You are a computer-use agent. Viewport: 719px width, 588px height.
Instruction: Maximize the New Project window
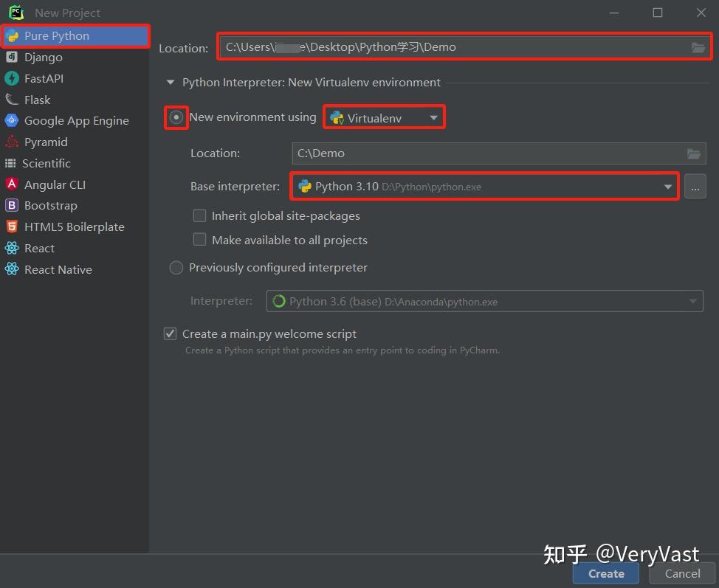658,13
